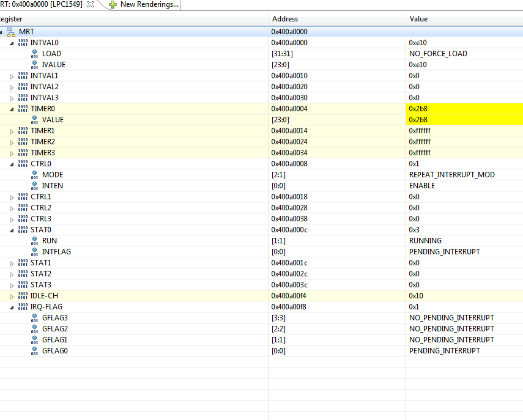Click the RUN bitfield icon

tap(34, 241)
